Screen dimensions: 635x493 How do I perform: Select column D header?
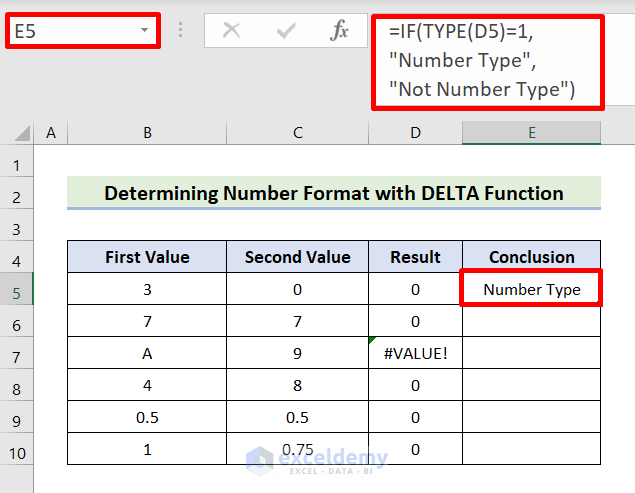[x=415, y=133]
